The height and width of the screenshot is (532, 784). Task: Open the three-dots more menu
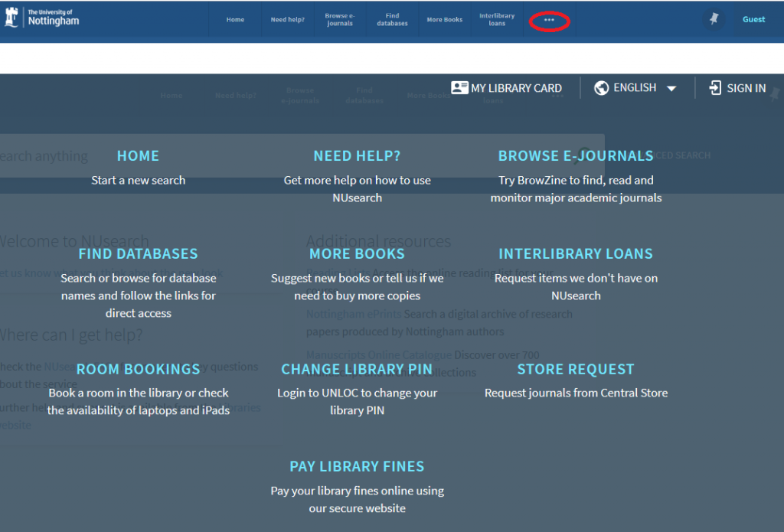coord(549,20)
